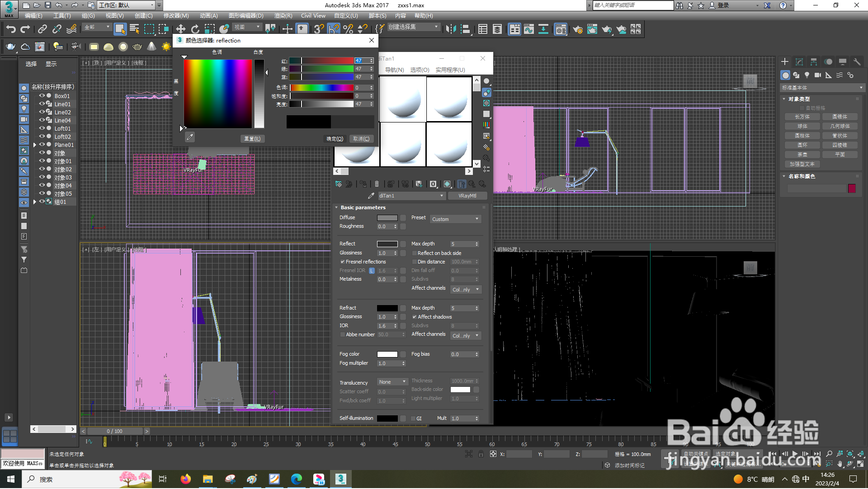868x489 pixels.
Task: Open the Preset Custom dropdown
Action: (456, 219)
